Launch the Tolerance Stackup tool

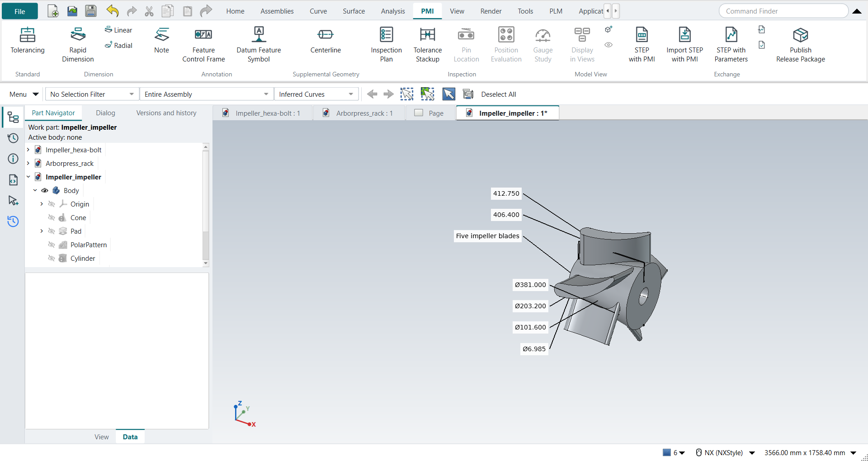427,45
